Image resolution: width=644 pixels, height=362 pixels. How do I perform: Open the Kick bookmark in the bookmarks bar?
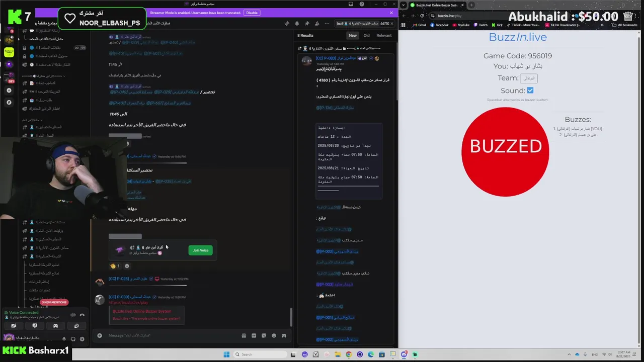click(497, 25)
